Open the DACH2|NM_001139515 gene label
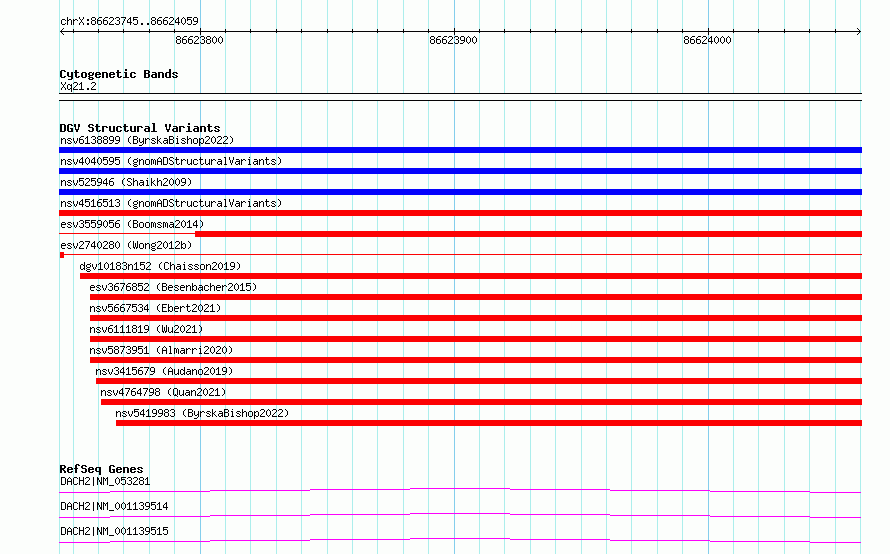 [114, 531]
